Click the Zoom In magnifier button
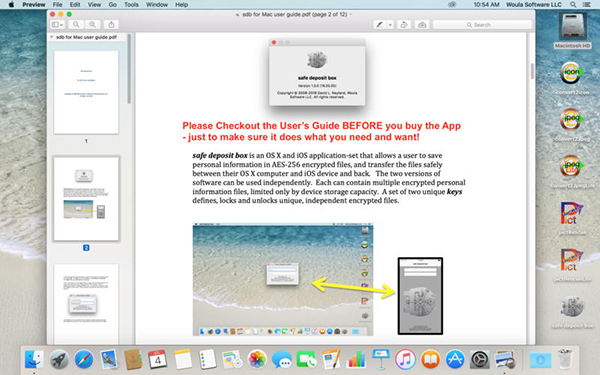This screenshot has width=600, height=375. click(x=92, y=24)
